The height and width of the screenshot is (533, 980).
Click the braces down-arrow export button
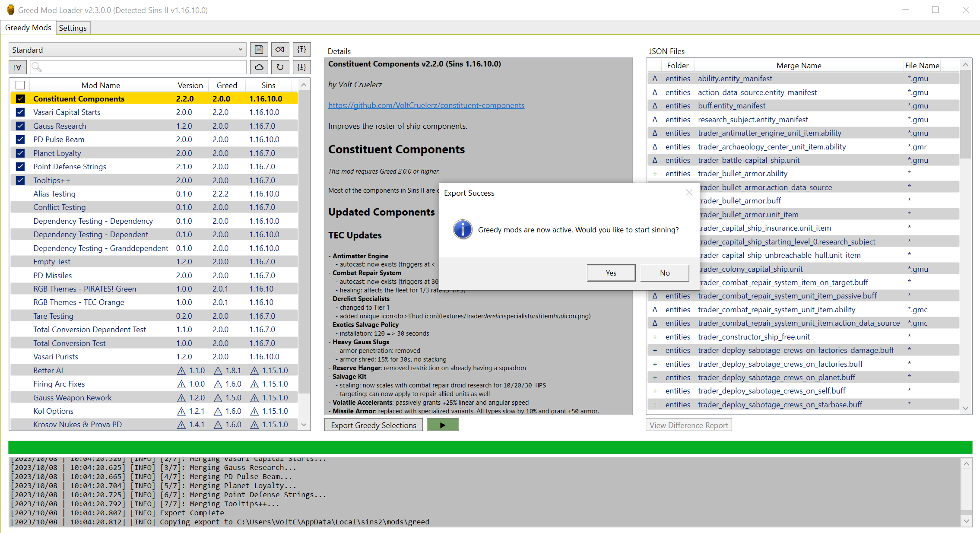coord(301,67)
